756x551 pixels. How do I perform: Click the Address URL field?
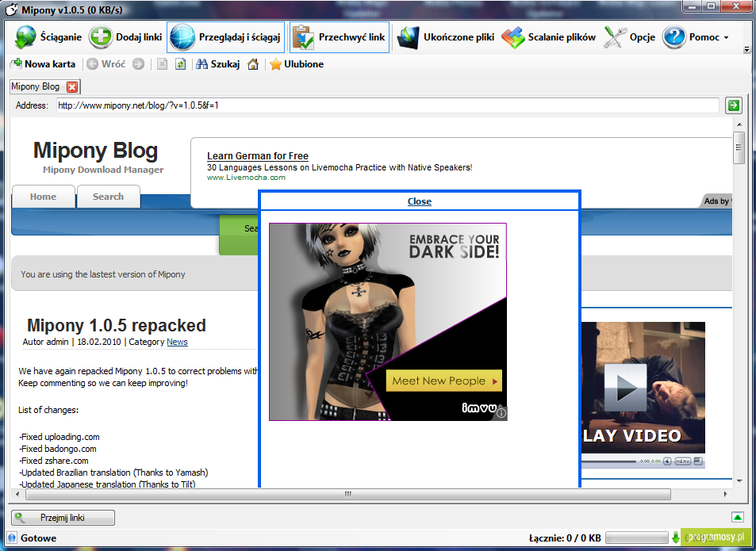click(388, 105)
